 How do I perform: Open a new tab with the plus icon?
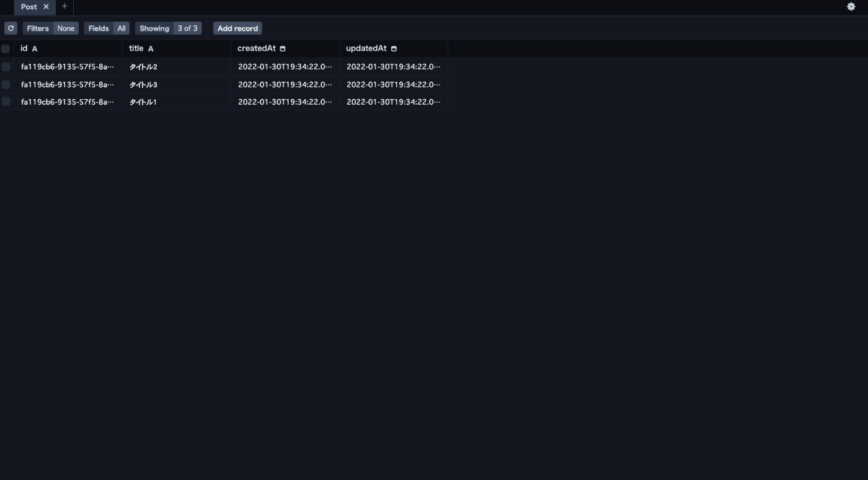point(64,7)
